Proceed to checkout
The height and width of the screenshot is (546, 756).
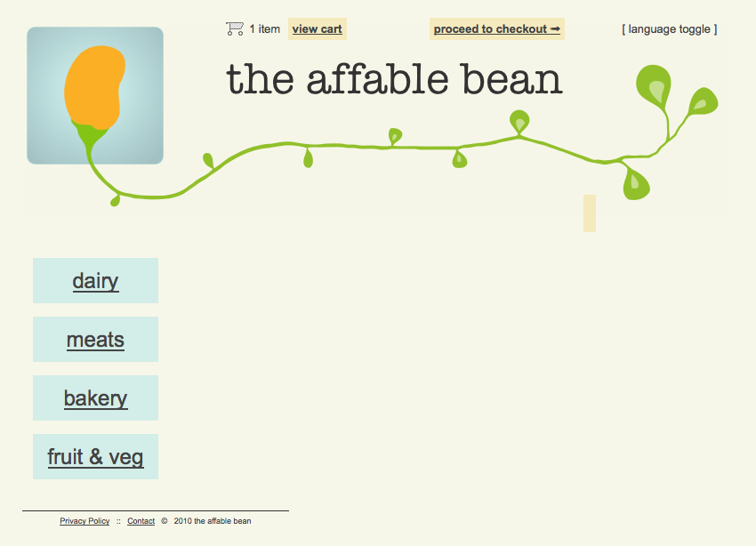(x=496, y=29)
